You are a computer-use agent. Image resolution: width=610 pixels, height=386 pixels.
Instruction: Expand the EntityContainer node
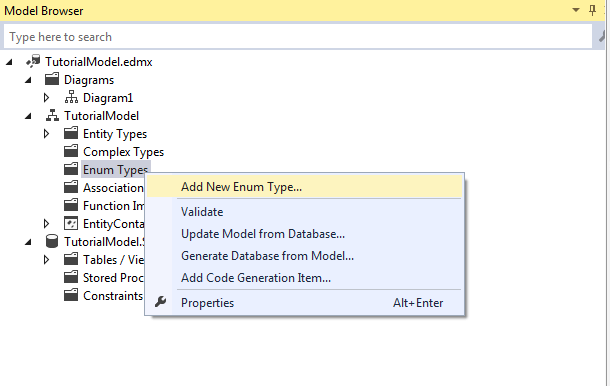click(46, 224)
